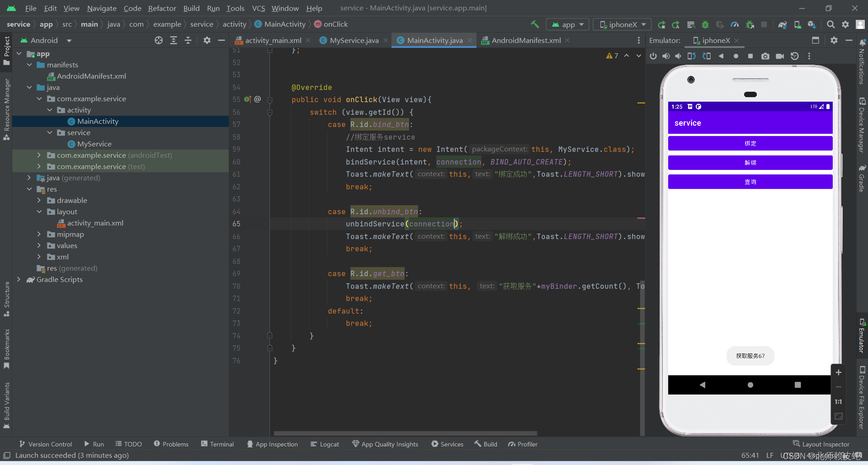Click the Debug app bug icon
868x465 pixels.
tap(705, 24)
